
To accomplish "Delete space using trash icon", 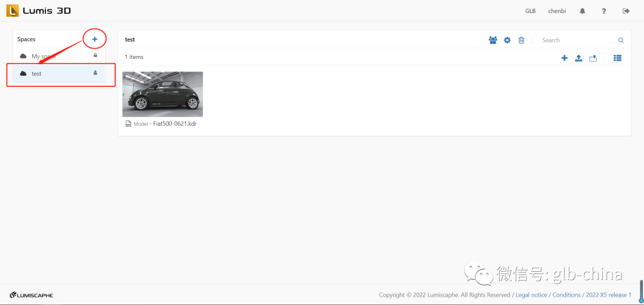I will click(521, 41).
